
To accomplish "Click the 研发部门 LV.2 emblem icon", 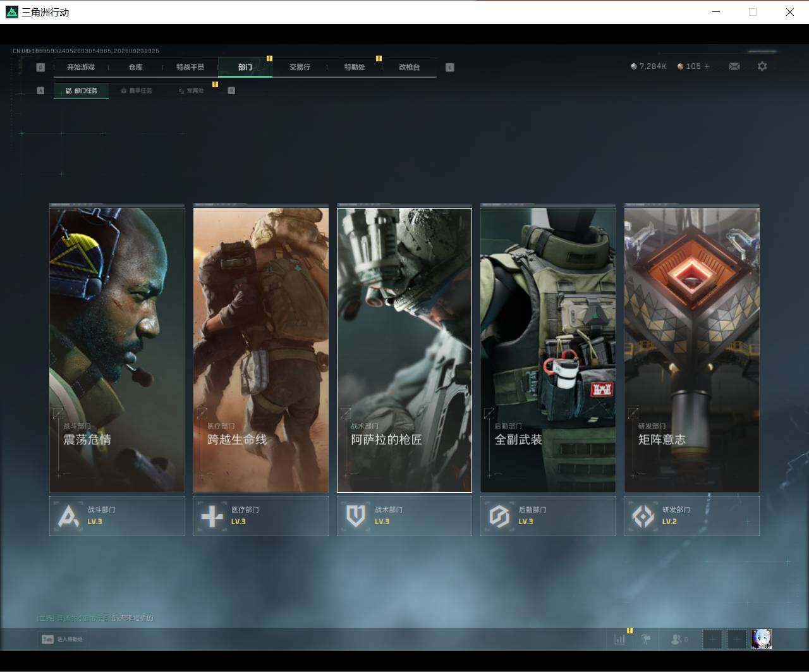I will (643, 516).
